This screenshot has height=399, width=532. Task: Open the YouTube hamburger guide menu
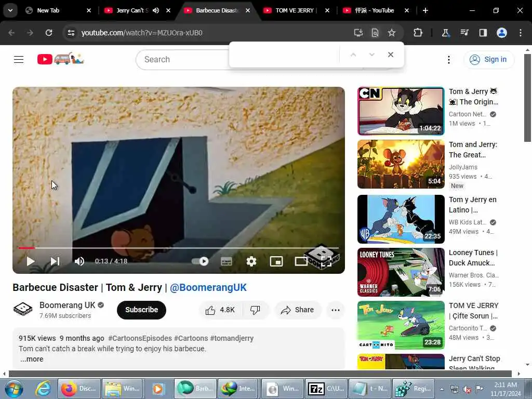[19, 59]
